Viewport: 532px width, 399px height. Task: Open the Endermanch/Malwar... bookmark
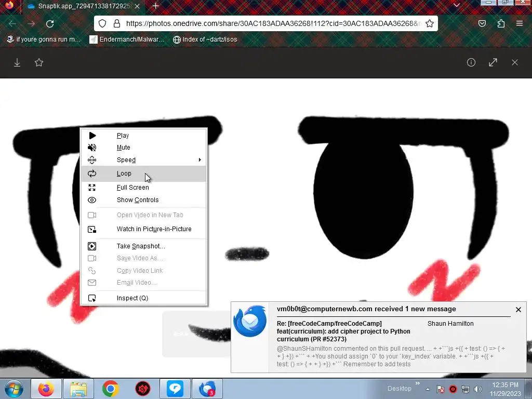(x=127, y=39)
